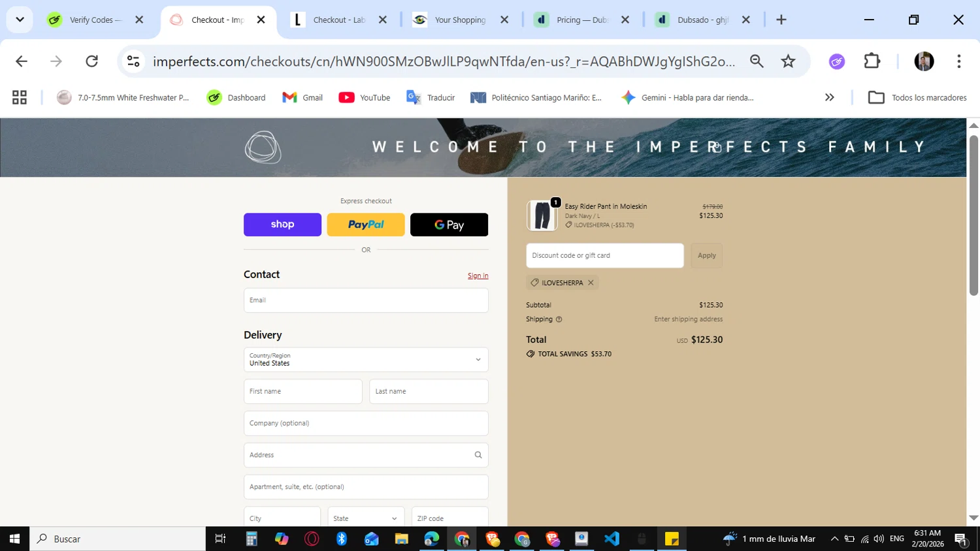980x551 pixels.
Task: Open the tab search dropdown arrow
Action: point(20,20)
